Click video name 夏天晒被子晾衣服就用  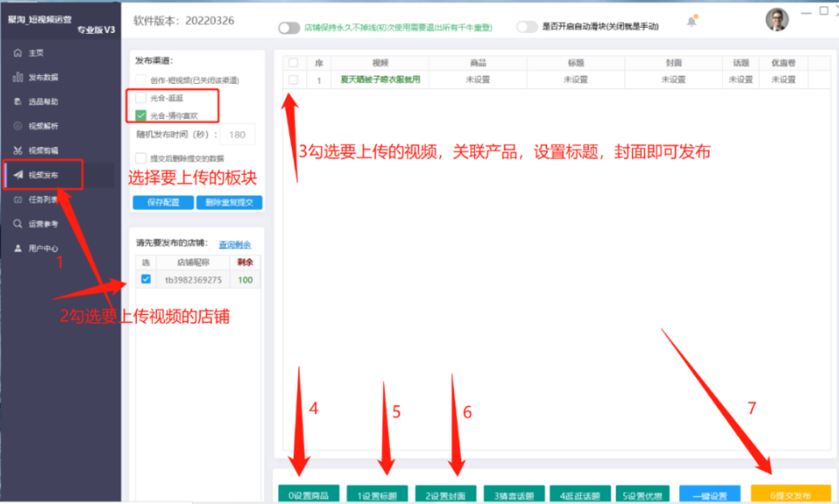tap(380, 79)
